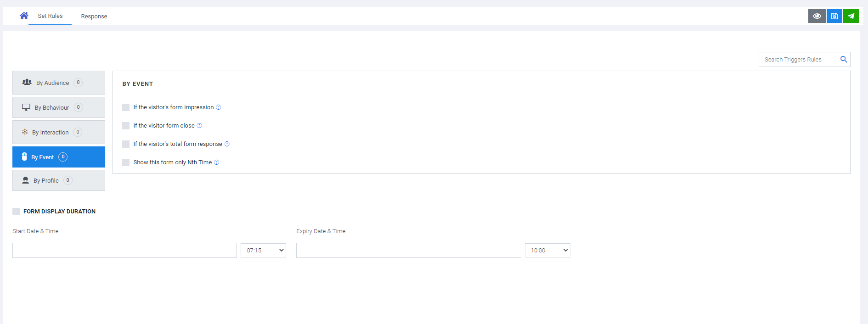Enable the visitor's form impression checkbox
The width and height of the screenshot is (868, 324).
click(126, 107)
